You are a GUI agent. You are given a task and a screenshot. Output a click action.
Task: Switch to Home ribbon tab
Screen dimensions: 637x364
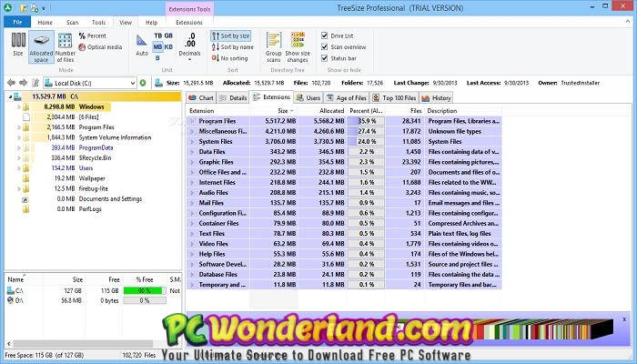click(45, 23)
